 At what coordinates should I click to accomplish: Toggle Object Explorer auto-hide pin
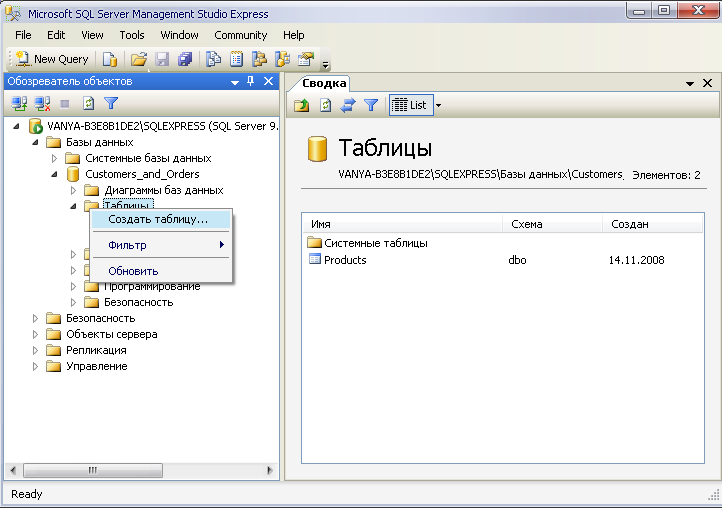point(250,81)
